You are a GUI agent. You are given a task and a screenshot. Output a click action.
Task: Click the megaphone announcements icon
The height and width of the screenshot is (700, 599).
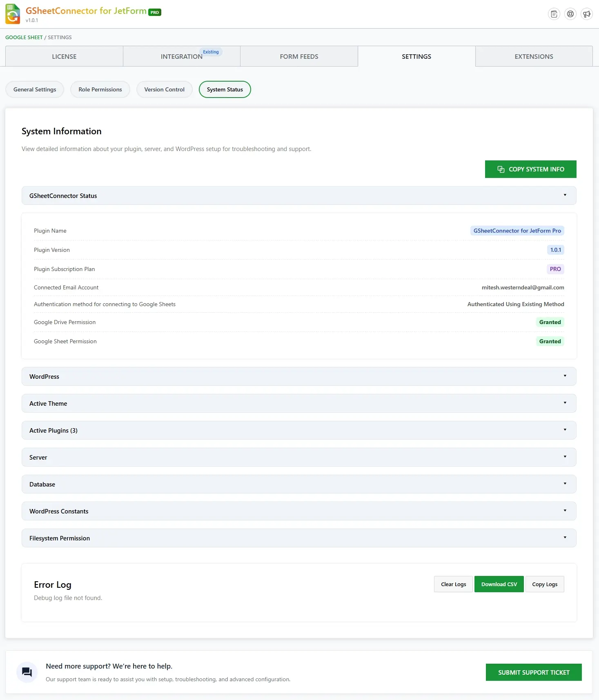click(x=586, y=14)
